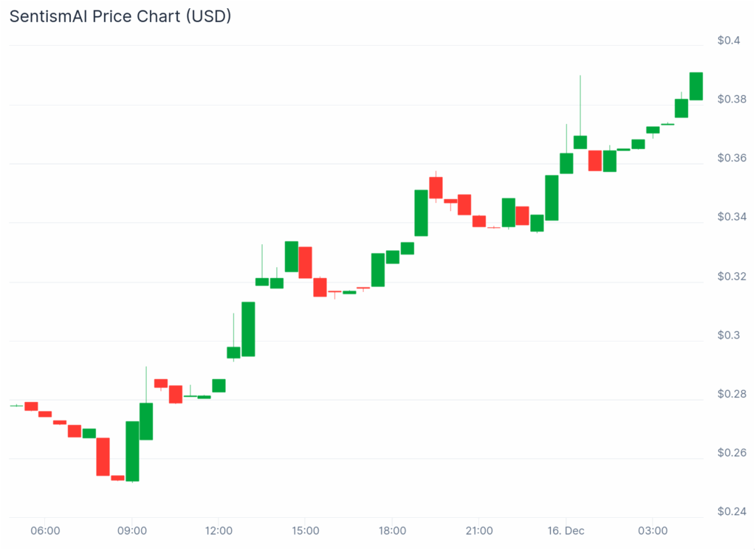Select the 09:00 time axis label
The height and width of the screenshot is (551, 756).
[132, 530]
